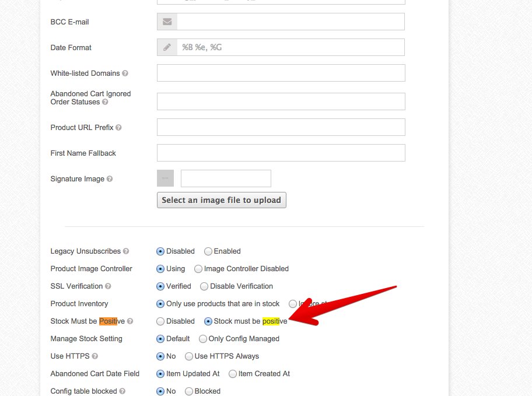
Task: Click the envelope icon in BCC E-mail
Action: (167, 22)
